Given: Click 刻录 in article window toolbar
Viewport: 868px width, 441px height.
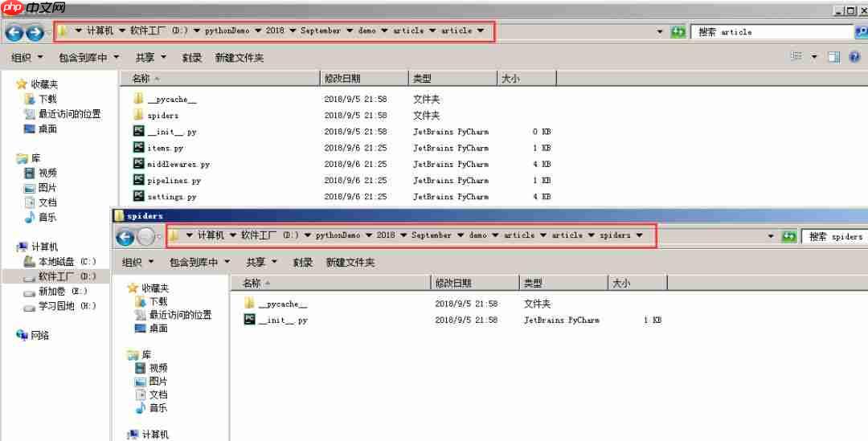Looking at the screenshot, I should 191,58.
